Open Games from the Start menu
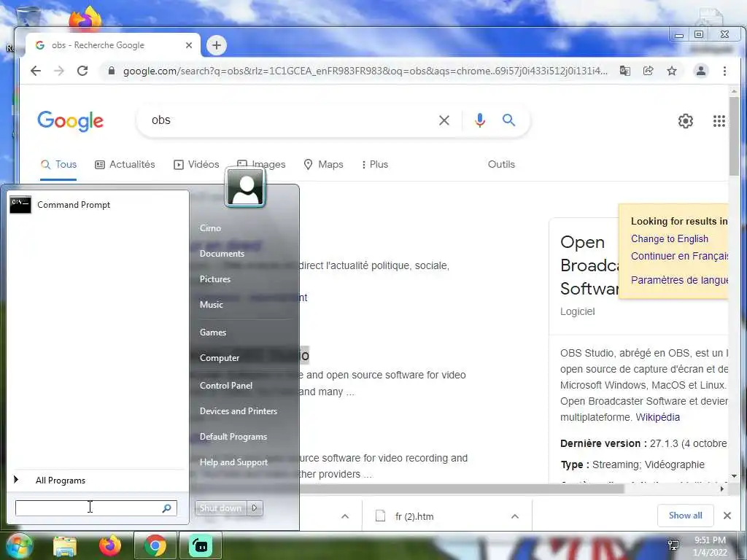The height and width of the screenshot is (560, 747). (x=212, y=332)
